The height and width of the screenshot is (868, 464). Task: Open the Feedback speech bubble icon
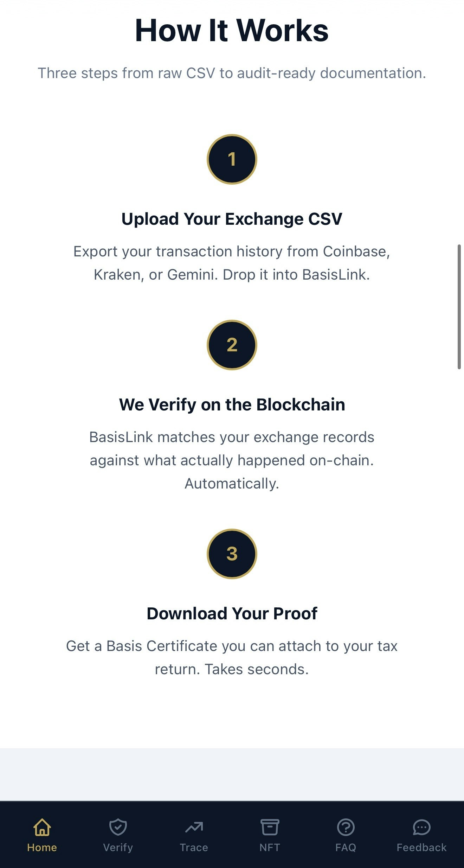pos(421,827)
